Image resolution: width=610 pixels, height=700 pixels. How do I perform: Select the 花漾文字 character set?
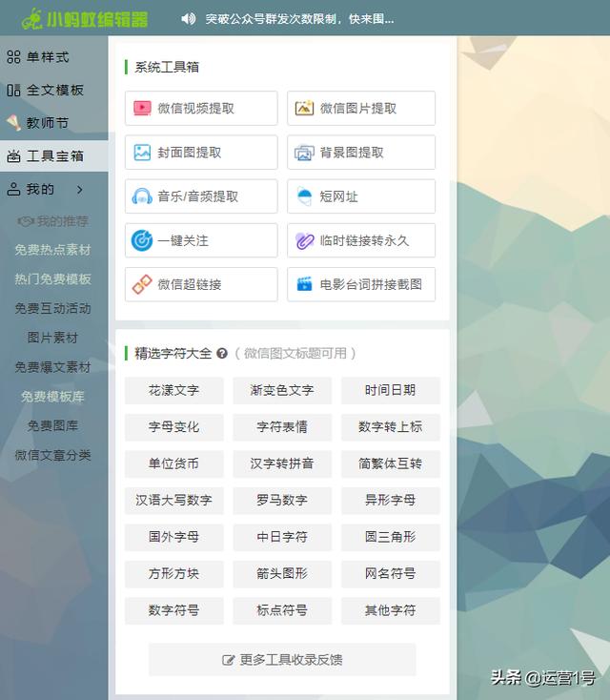174,391
